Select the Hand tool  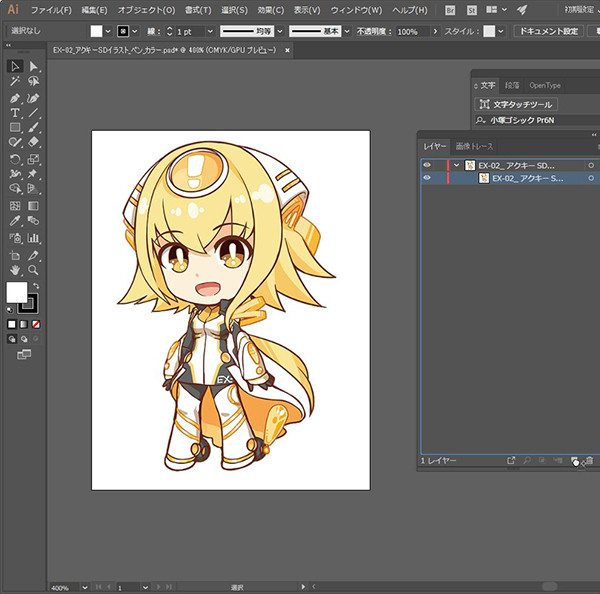click(x=15, y=270)
